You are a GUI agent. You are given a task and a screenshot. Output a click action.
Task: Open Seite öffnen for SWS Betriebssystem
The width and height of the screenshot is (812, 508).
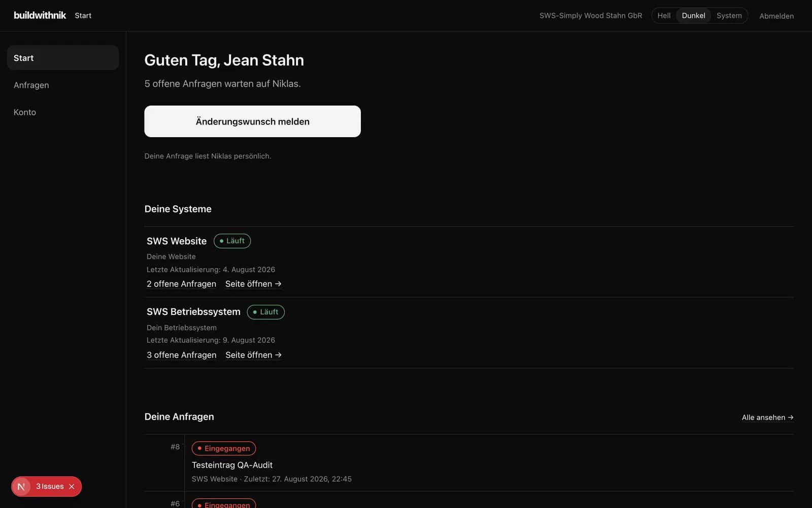253,355
